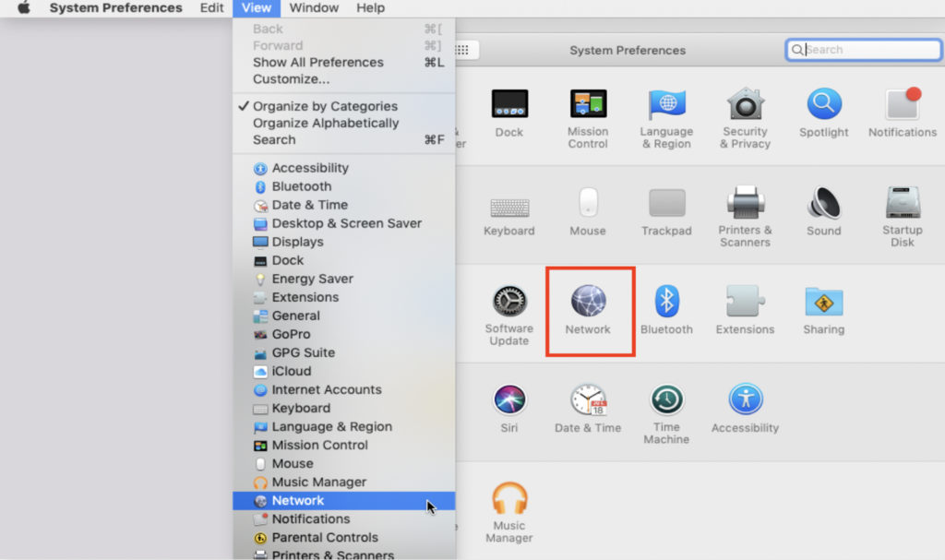Image resolution: width=945 pixels, height=560 pixels.
Task: Open Siri preference pane icon
Action: pos(509,399)
